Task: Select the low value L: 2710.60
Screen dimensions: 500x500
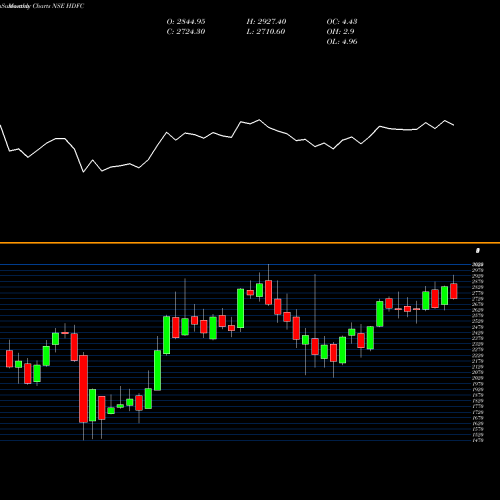Action: pos(266,32)
